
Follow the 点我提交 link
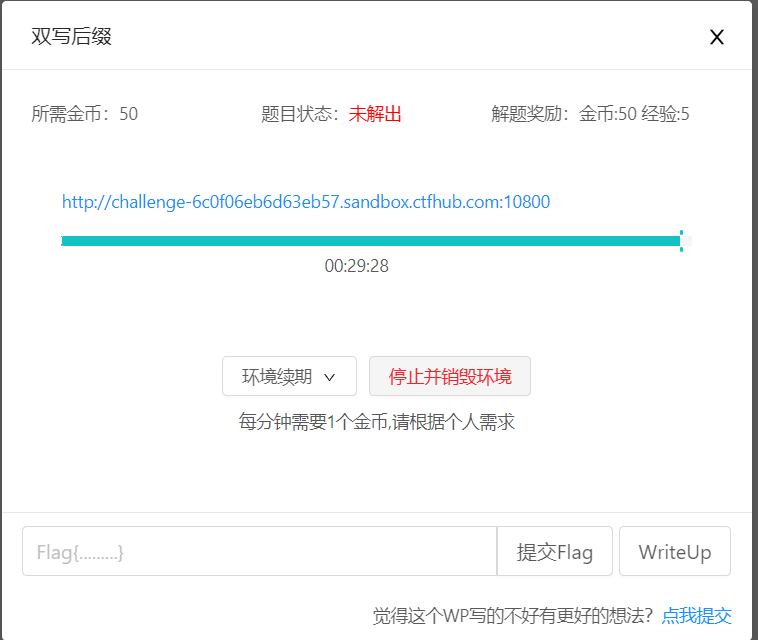click(x=696, y=615)
